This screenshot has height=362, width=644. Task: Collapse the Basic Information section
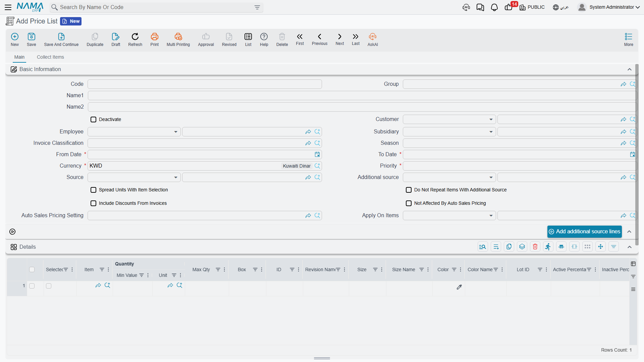(630, 69)
